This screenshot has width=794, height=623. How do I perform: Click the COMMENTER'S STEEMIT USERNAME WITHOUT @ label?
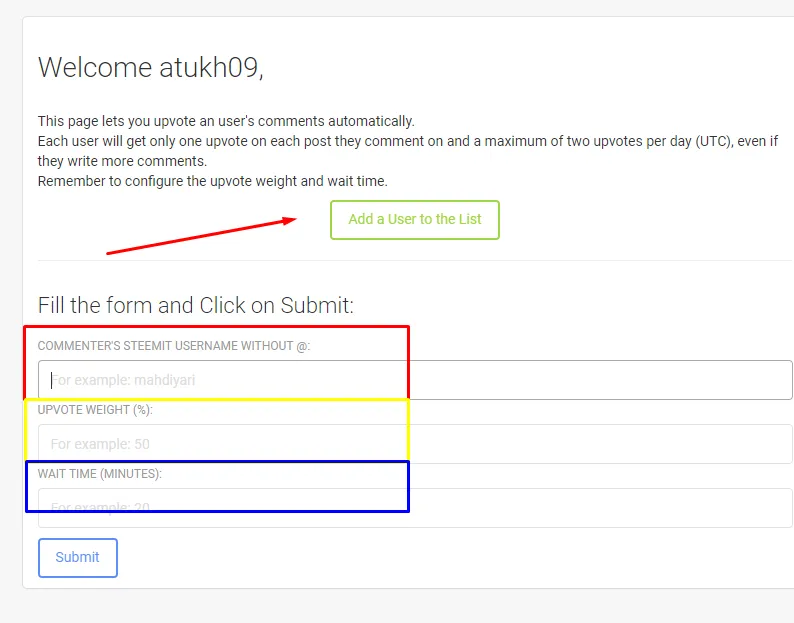(174, 346)
